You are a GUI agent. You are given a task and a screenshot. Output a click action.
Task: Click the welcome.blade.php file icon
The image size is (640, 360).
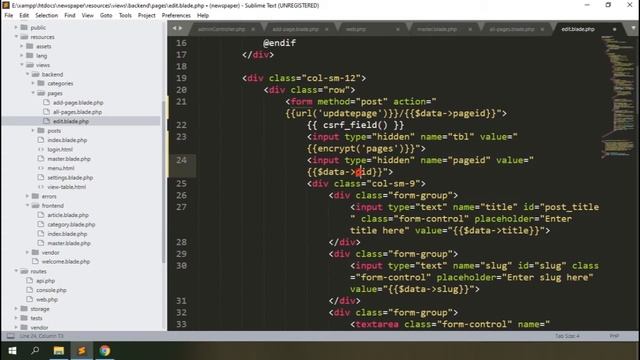36,262
